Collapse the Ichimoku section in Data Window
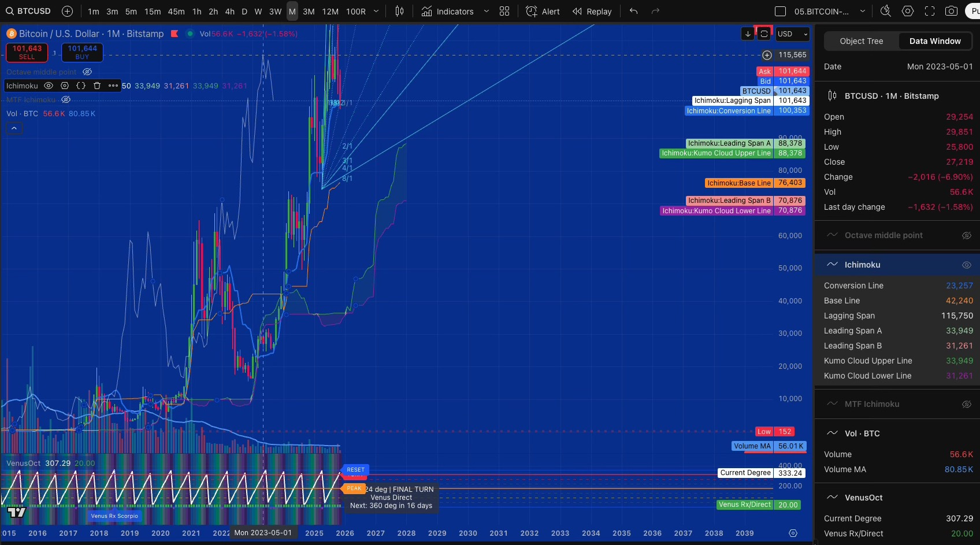Image resolution: width=980 pixels, height=545 pixels. [832, 265]
